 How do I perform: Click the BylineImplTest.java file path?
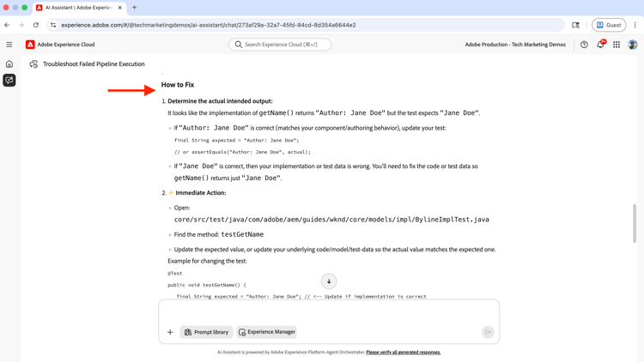(331, 220)
